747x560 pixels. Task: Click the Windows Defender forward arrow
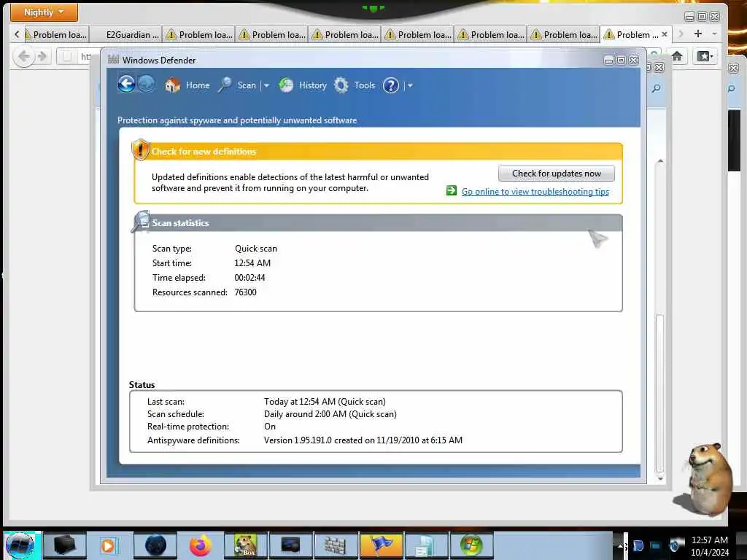click(x=146, y=85)
